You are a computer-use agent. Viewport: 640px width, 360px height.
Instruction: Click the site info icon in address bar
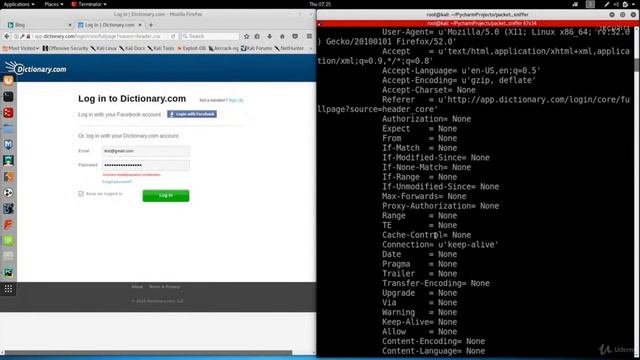click(16, 36)
